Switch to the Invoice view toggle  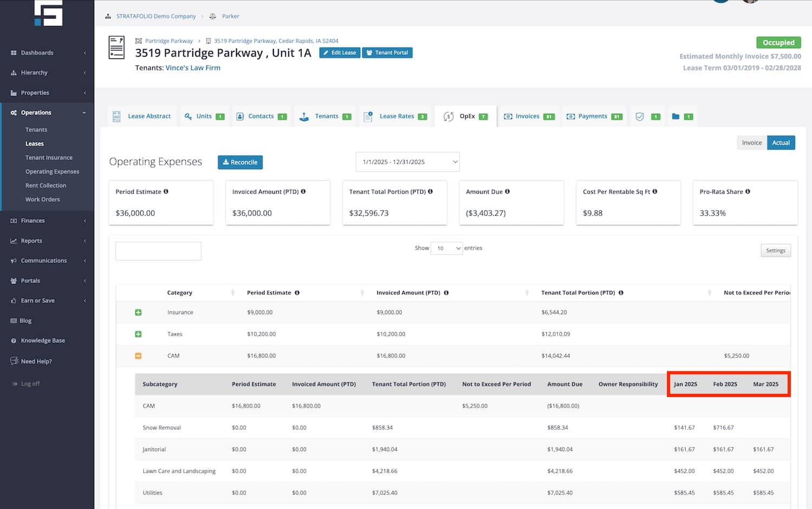(751, 143)
